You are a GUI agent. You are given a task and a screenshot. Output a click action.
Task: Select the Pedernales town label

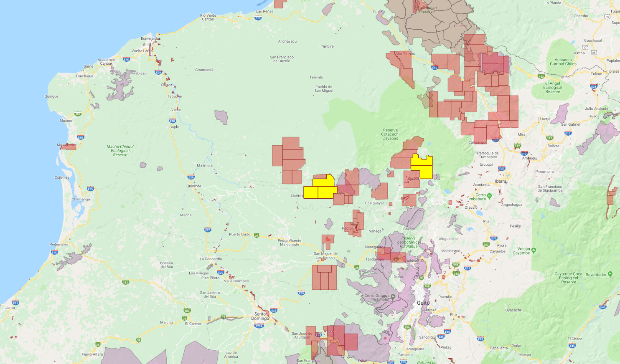tap(59, 244)
